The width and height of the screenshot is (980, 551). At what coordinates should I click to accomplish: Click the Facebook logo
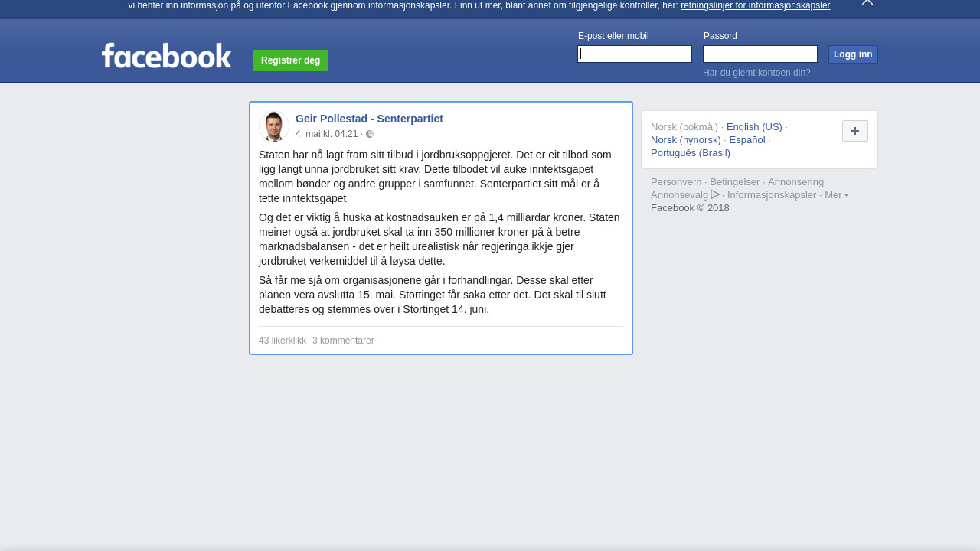pyautogui.click(x=166, y=56)
